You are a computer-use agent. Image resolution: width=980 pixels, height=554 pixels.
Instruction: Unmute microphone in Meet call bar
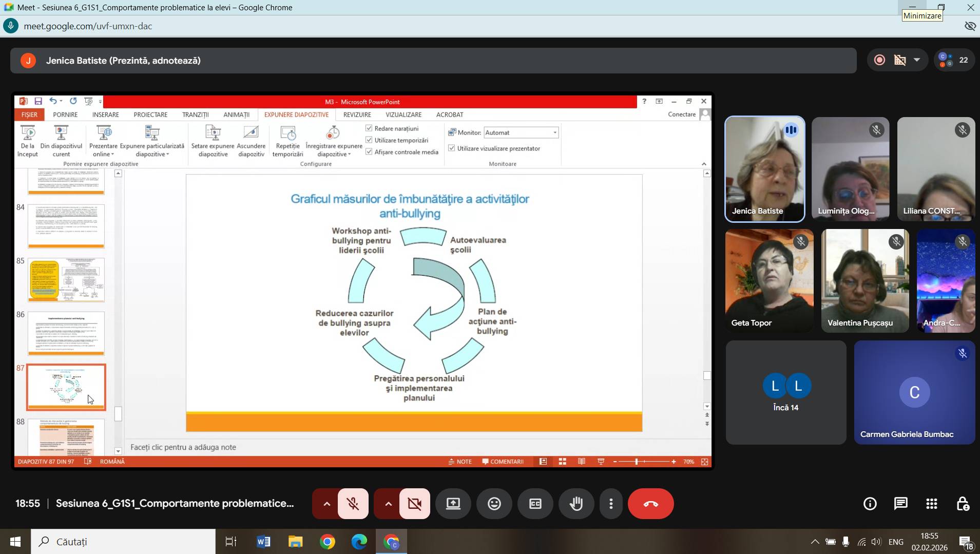coord(353,504)
